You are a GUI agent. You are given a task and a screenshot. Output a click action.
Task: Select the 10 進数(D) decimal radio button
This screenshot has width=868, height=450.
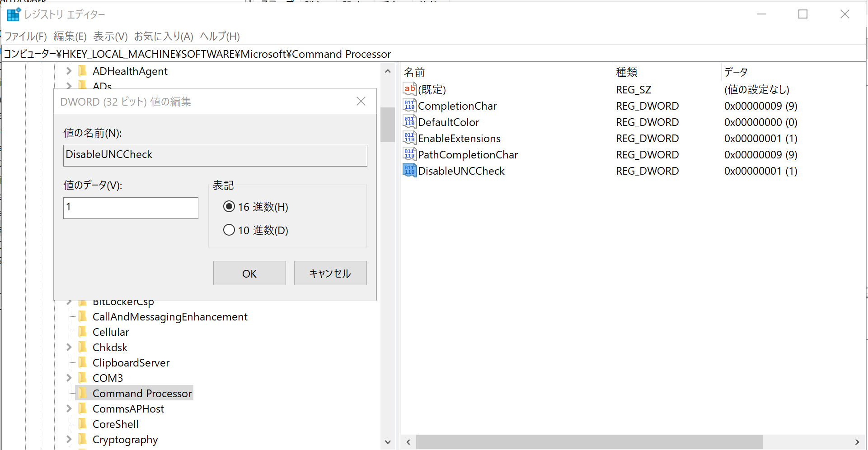tap(229, 230)
